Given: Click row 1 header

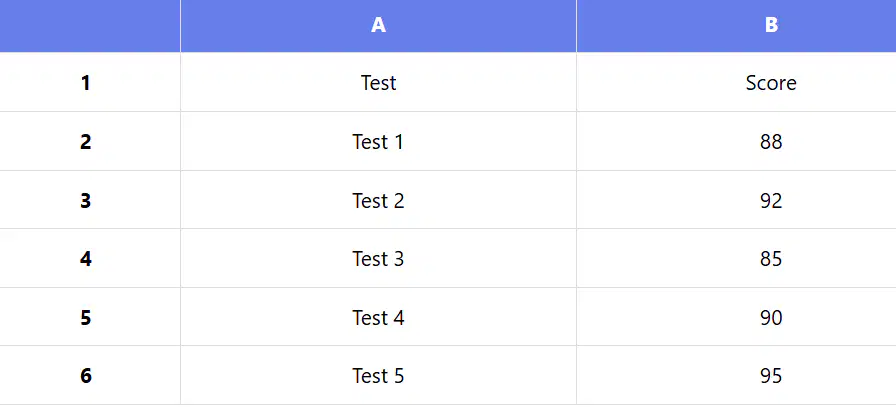Looking at the screenshot, I should (90, 82).
